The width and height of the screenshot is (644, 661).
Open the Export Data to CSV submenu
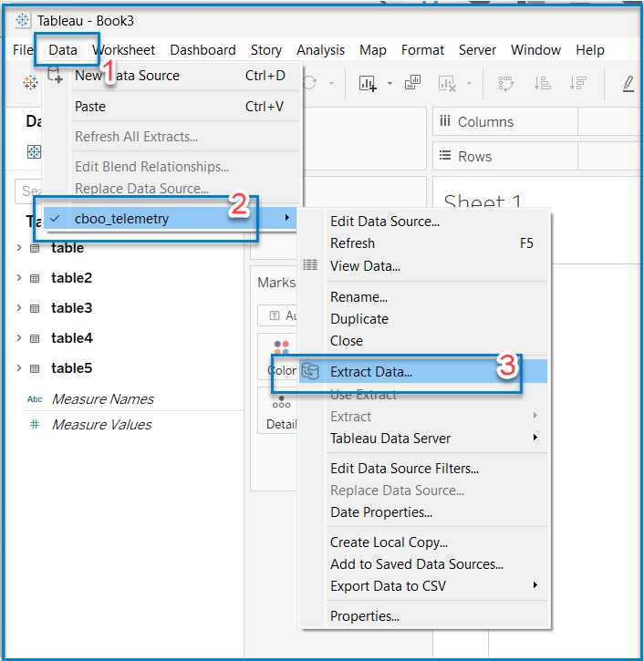(x=437, y=586)
